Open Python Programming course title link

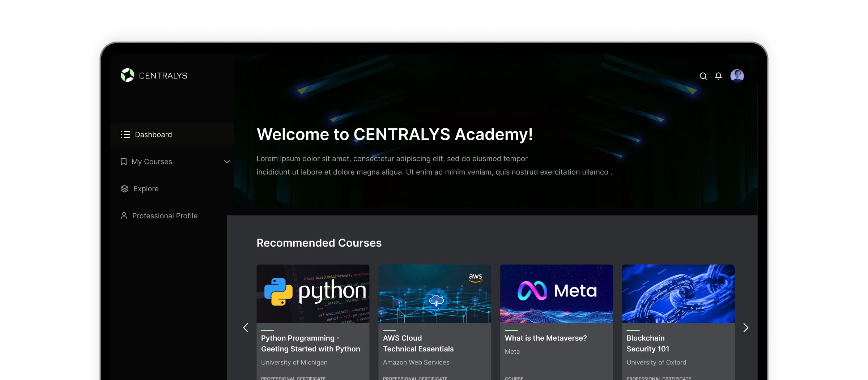[311, 343]
